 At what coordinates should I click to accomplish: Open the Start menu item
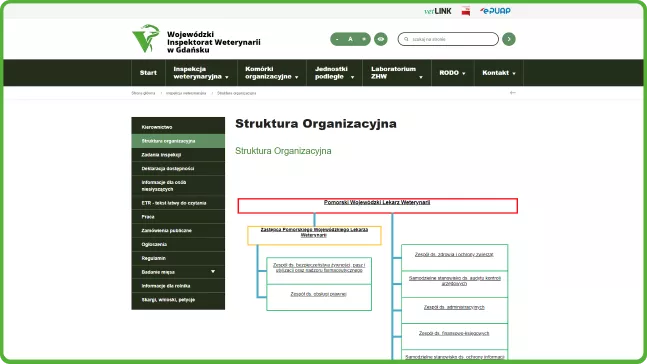click(148, 73)
